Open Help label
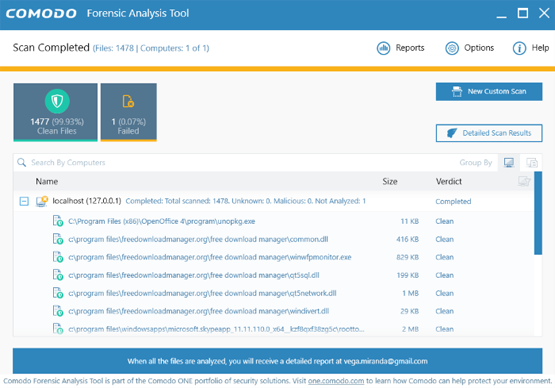Screen dimensions: 555x388 click(x=540, y=48)
